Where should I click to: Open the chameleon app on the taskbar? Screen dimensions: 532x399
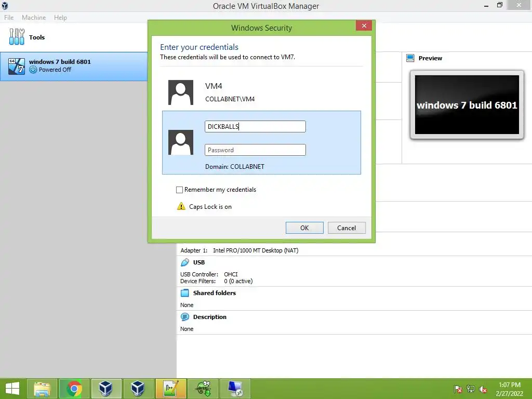tap(203, 389)
